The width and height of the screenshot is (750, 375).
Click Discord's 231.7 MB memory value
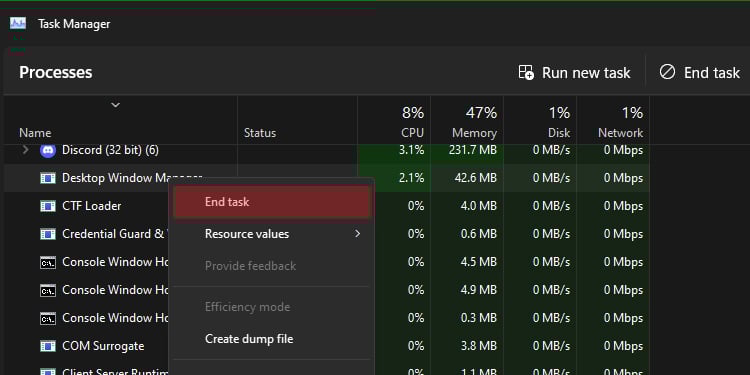pyautogui.click(x=473, y=150)
